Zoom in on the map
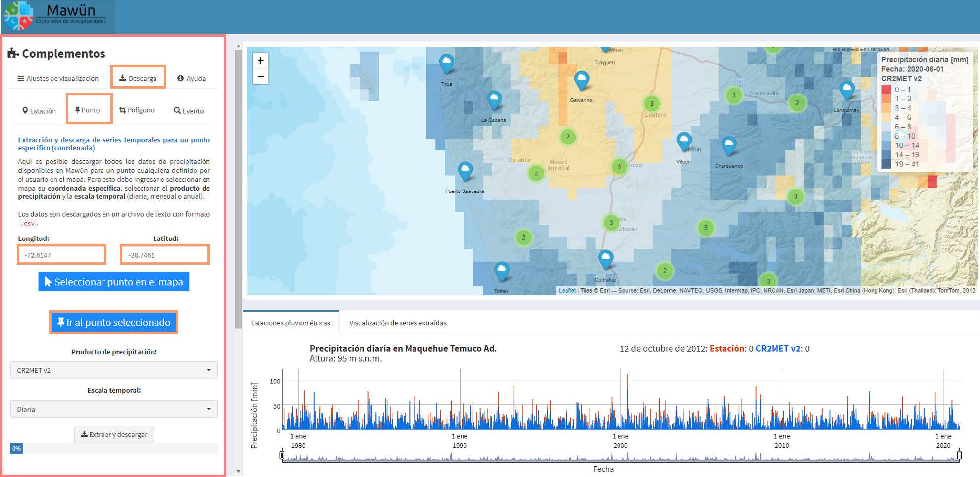980x477 pixels. point(260,61)
